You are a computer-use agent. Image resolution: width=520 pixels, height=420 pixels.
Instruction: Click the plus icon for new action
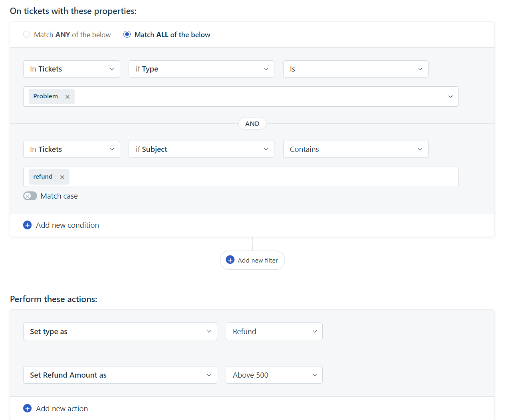coord(28,408)
